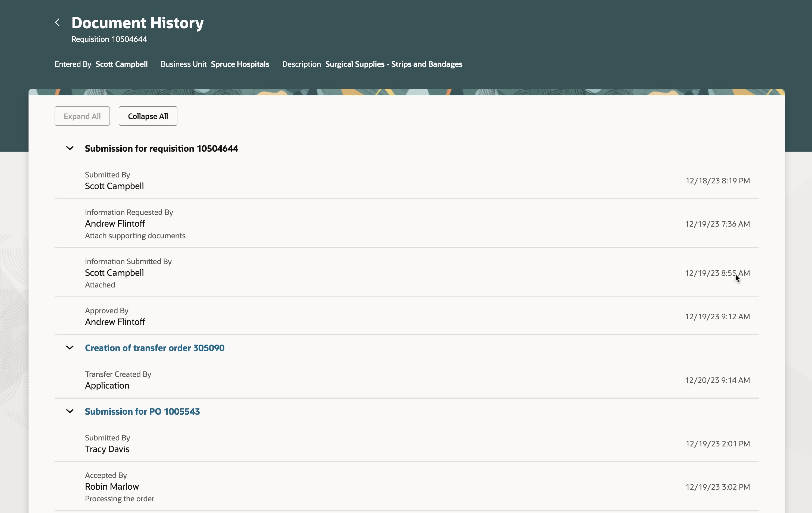Click the Attach supporting documents comment

pos(135,235)
